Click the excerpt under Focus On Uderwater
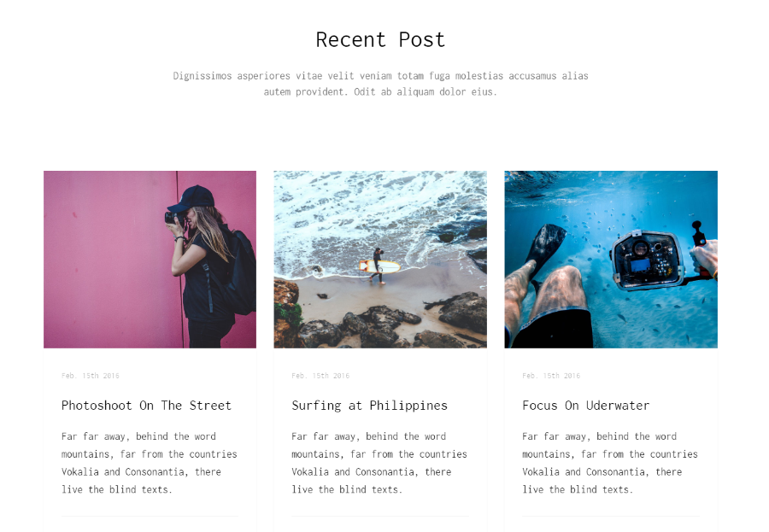 pos(609,463)
